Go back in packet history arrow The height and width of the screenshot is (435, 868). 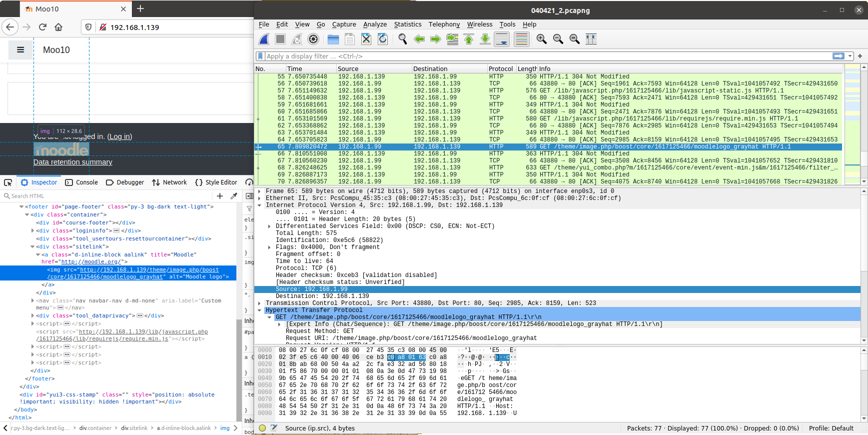coord(419,39)
